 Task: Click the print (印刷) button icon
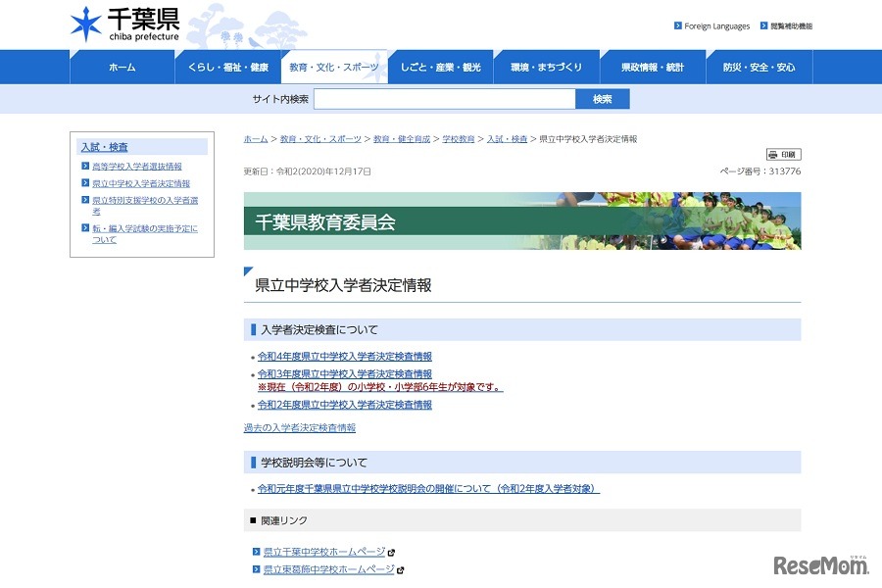click(783, 155)
